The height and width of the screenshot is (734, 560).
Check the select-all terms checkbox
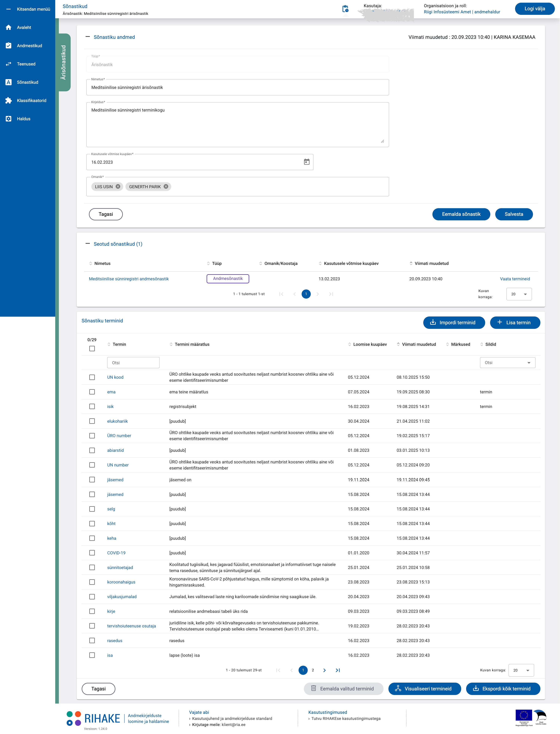coord(92,348)
